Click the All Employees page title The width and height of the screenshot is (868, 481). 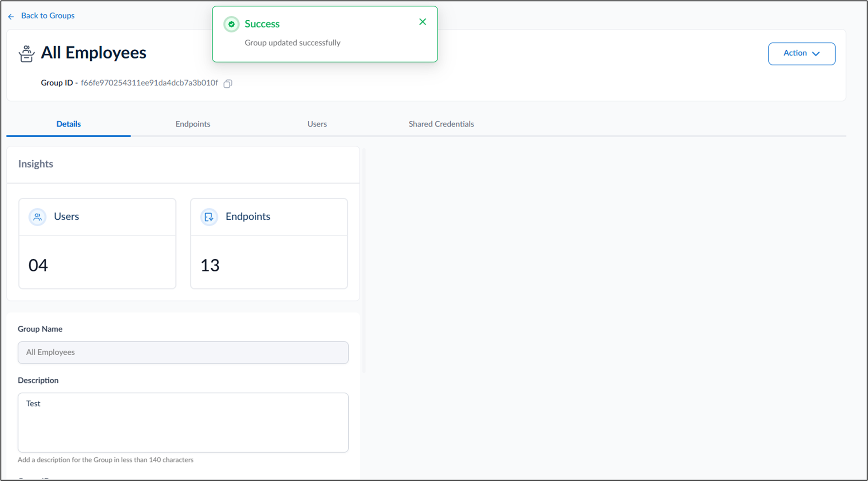93,53
